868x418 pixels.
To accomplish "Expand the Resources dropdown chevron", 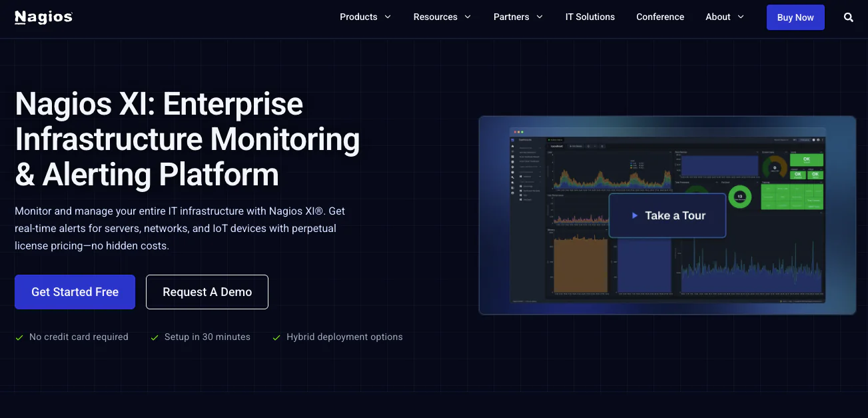I will point(467,17).
